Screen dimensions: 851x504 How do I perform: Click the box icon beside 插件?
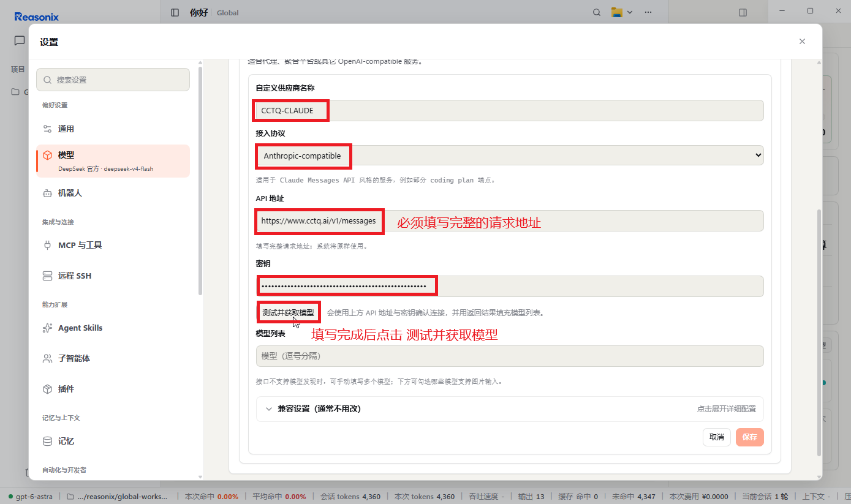[47, 389]
